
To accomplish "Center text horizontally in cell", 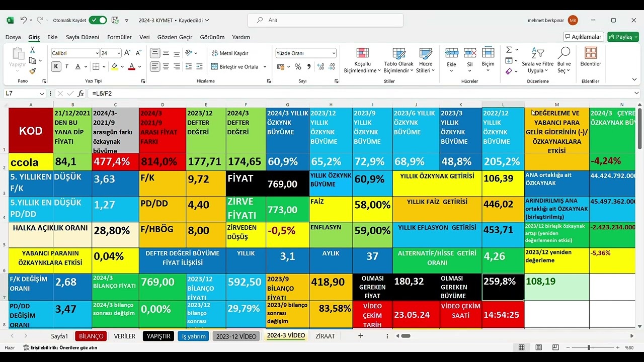I will pos(166,66).
